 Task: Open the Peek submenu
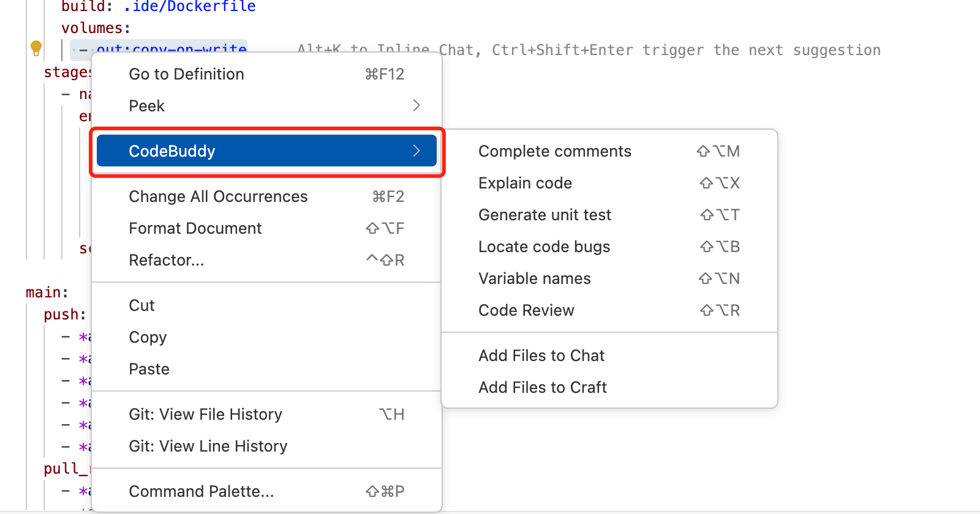coord(266,106)
